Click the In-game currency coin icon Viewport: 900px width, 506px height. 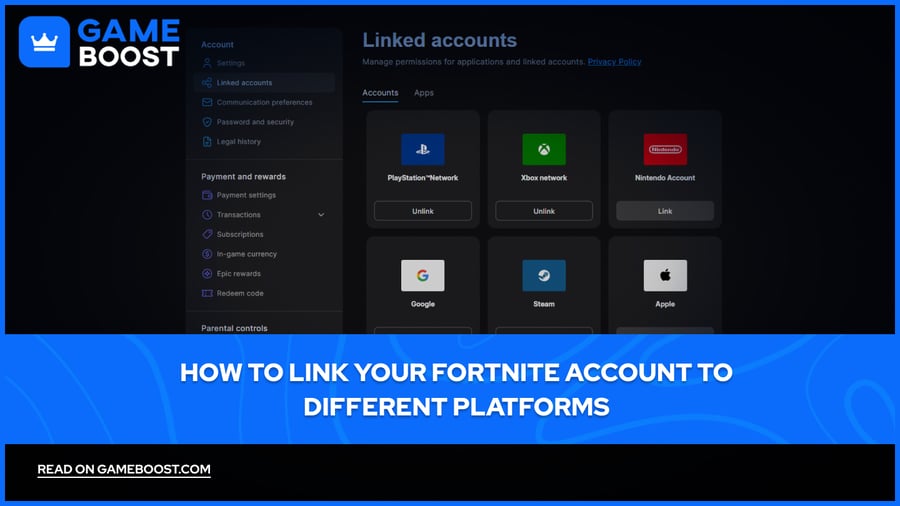click(207, 254)
